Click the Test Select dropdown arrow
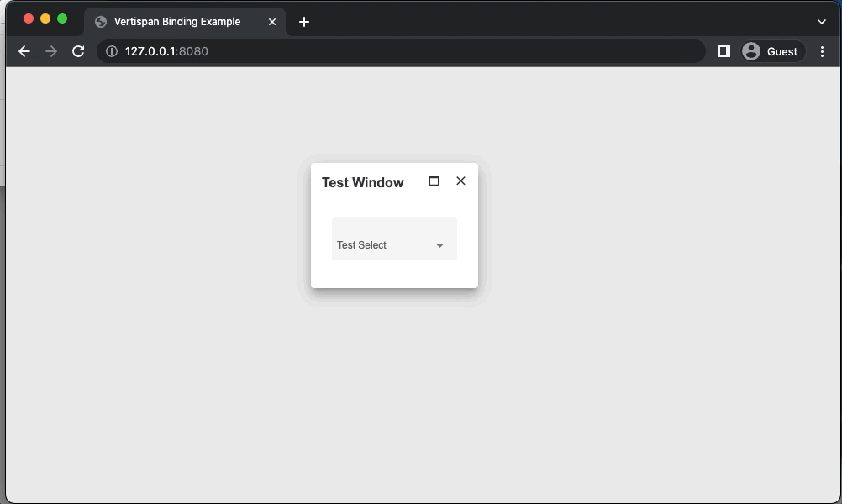842x504 pixels. [x=439, y=245]
